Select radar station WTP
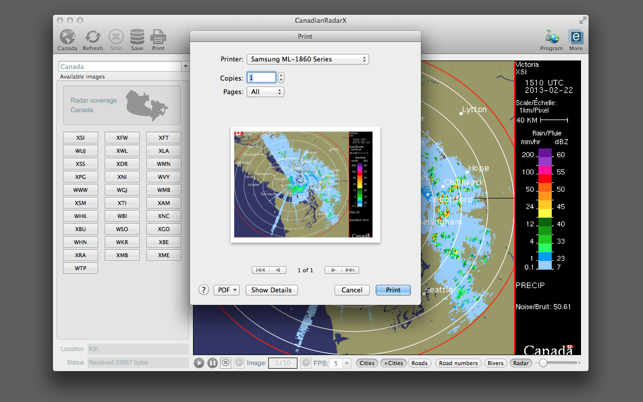This screenshot has height=402, width=643. (80, 268)
